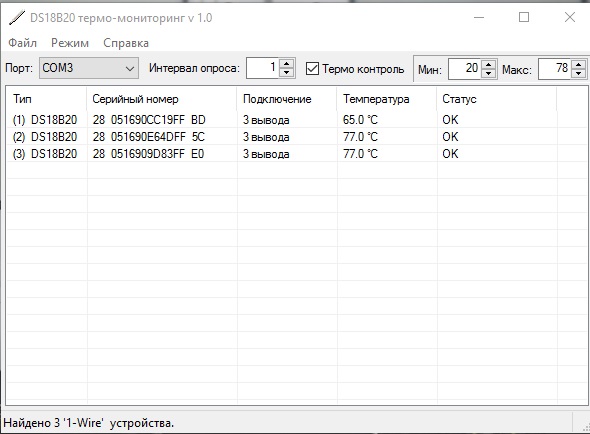Select sensor row with serial 0516909D83FF

click(297, 154)
